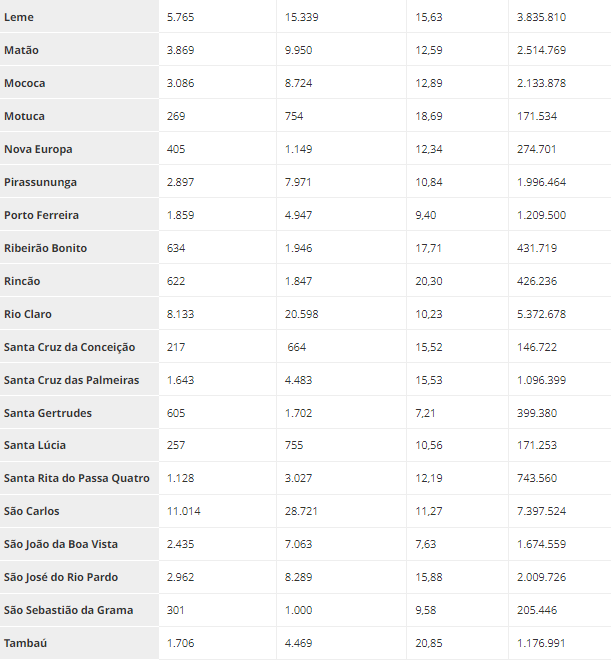Screen dimensions: 611x660
Task: Select Santa Cruz das Palmeiras row
Action: 71,380
